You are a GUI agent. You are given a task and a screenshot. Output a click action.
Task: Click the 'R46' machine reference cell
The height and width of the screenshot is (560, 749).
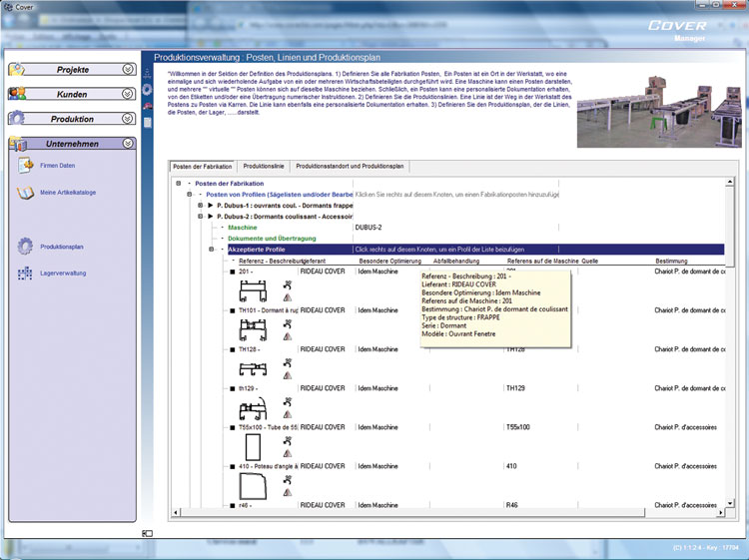[512, 505]
